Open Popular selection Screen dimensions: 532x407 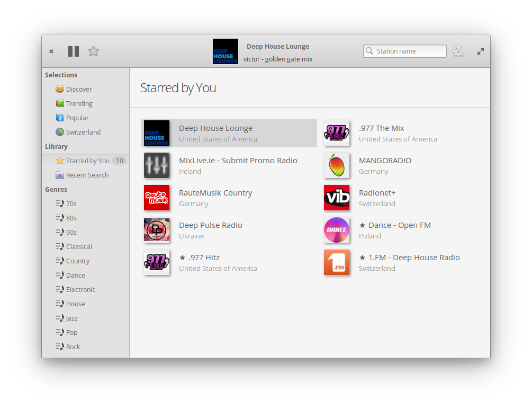click(86, 118)
